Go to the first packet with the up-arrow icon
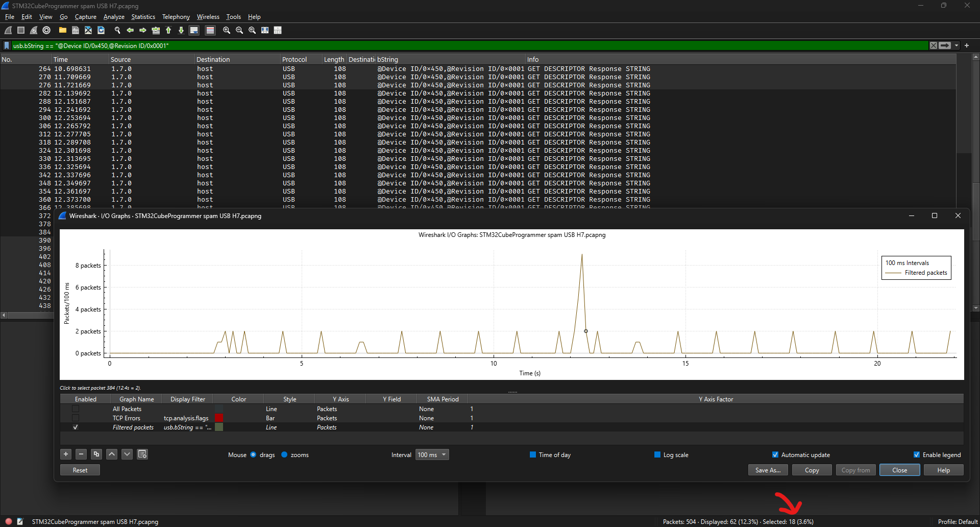 click(168, 30)
